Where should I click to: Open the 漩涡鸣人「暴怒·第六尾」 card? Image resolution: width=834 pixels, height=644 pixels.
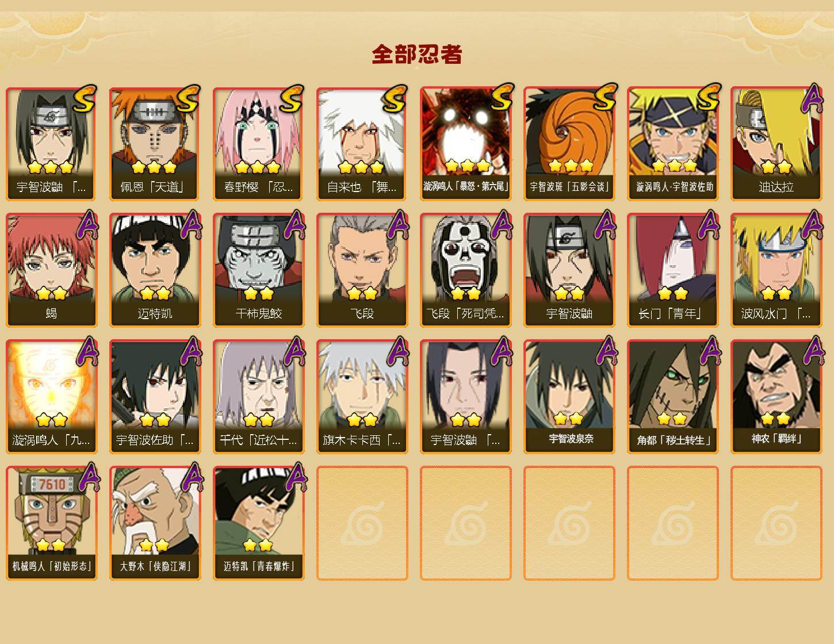(x=465, y=144)
